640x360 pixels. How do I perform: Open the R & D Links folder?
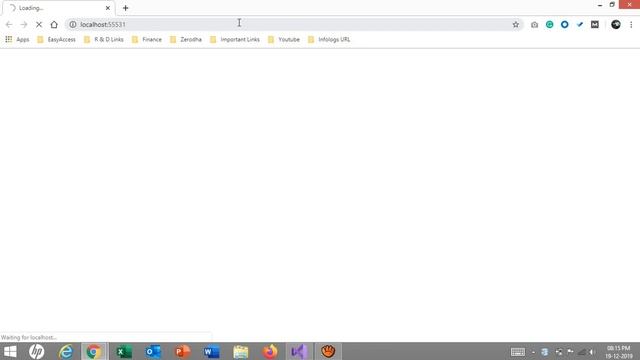coord(104,39)
